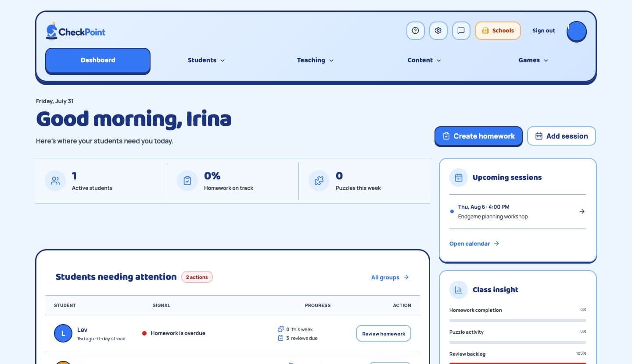632x364 pixels.
Task: Expand the Content menu
Action: pos(424,61)
